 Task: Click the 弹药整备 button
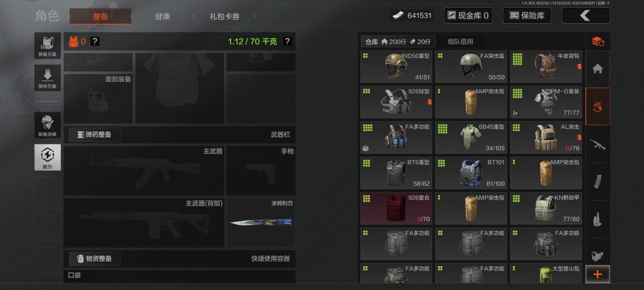click(x=94, y=135)
